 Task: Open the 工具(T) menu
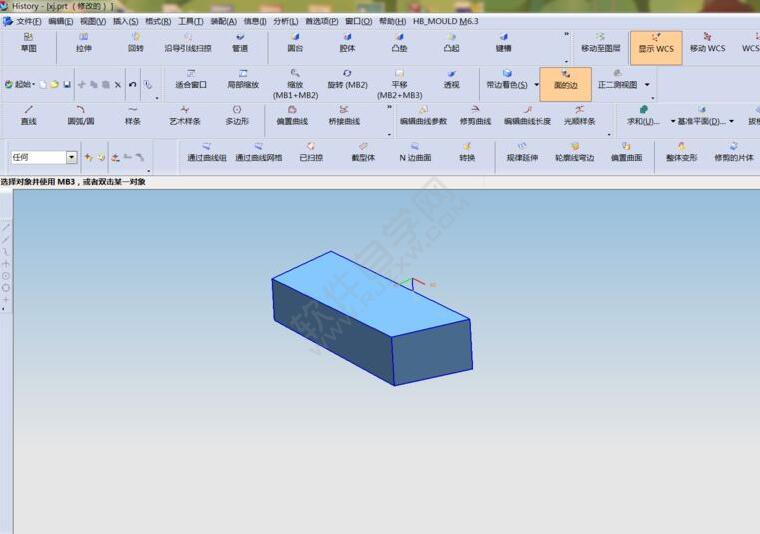[x=190, y=21]
